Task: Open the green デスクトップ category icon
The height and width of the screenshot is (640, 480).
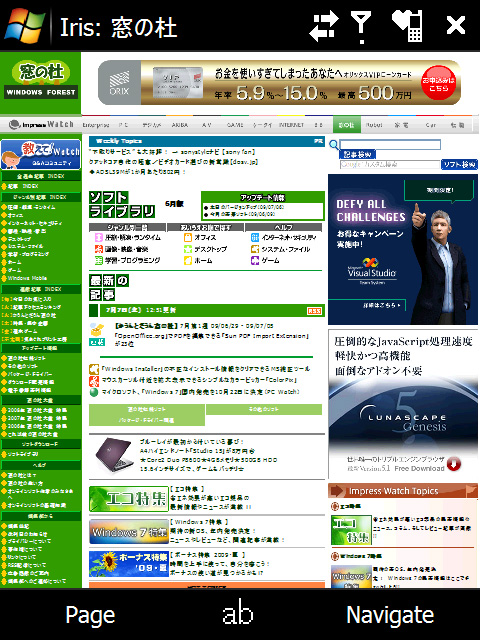Action: [188, 249]
